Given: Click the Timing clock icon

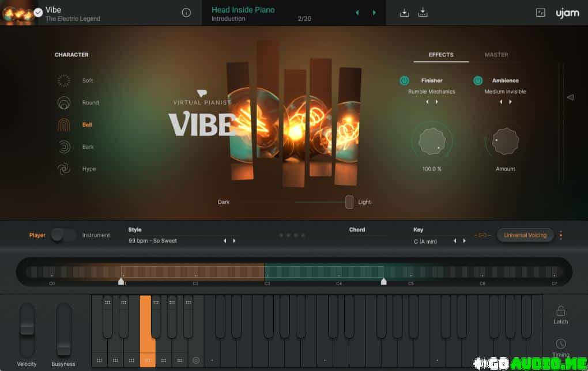Looking at the screenshot, I should click(561, 344).
